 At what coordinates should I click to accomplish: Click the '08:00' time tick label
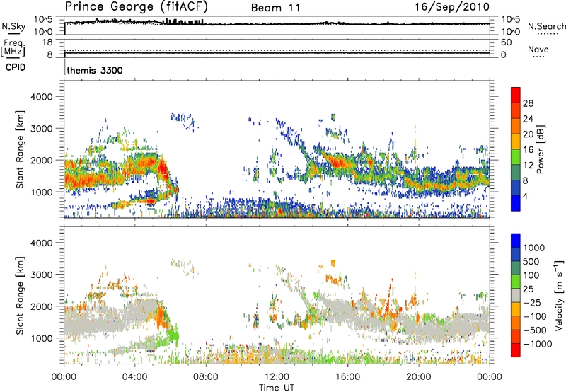click(x=205, y=377)
